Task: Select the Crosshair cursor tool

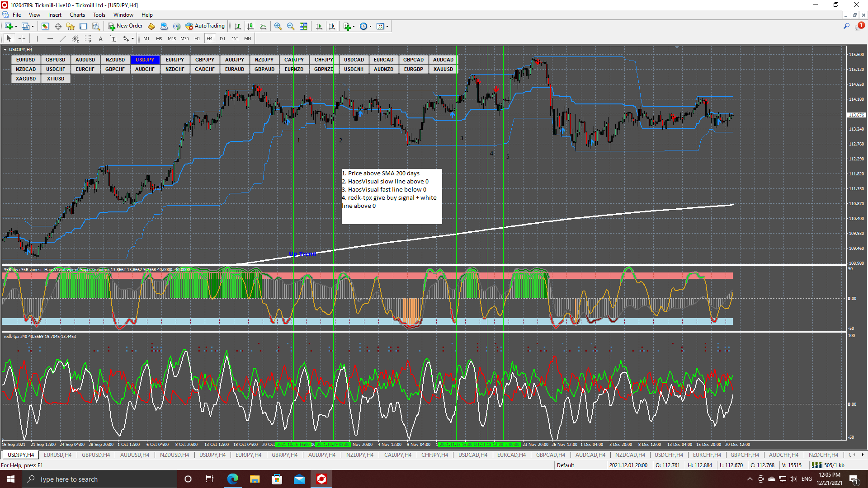Action: [x=22, y=39]
